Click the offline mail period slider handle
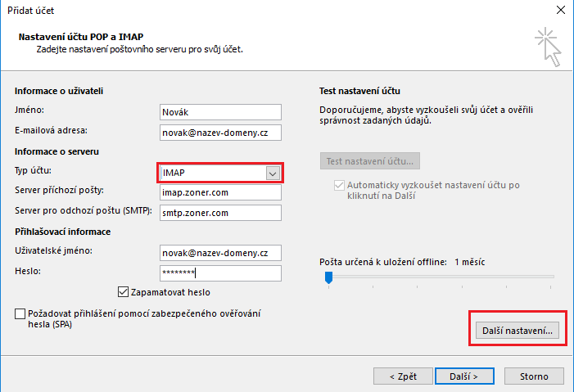Screen dimensions: 574x392 point(328,278)
